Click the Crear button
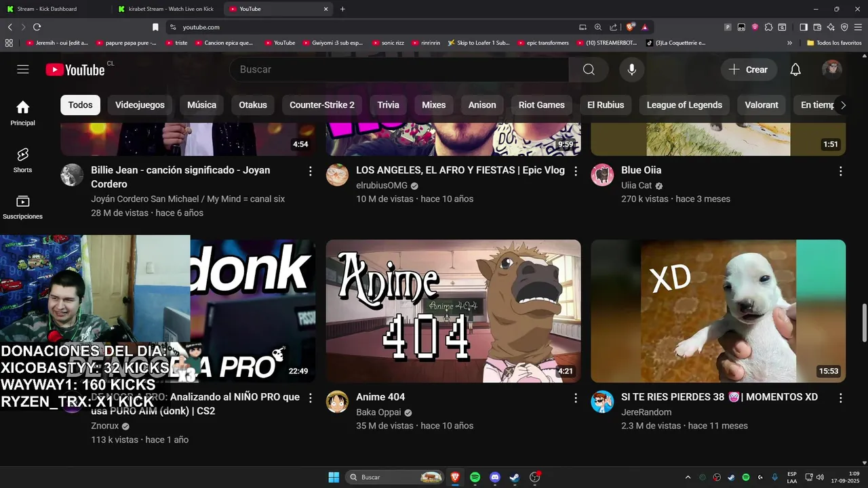 point(749,69)
